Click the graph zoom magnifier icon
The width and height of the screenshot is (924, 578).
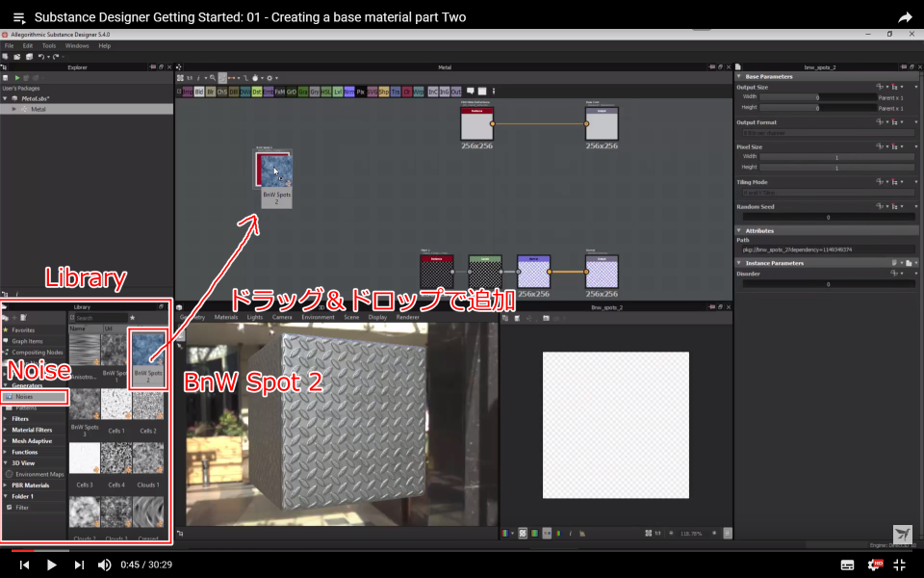coord(213,78)
